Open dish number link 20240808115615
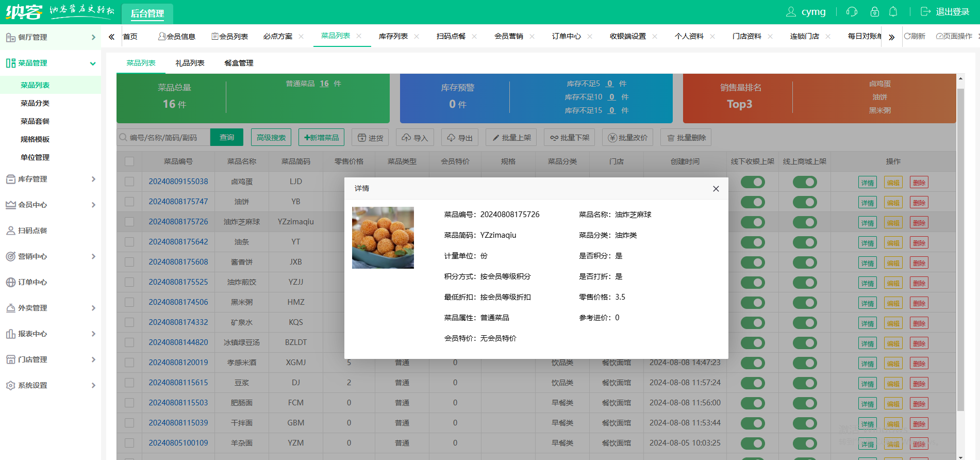Image resolution: width=980 pixels, height=460 pixels. pyautogui.click(x=178, y=383)
